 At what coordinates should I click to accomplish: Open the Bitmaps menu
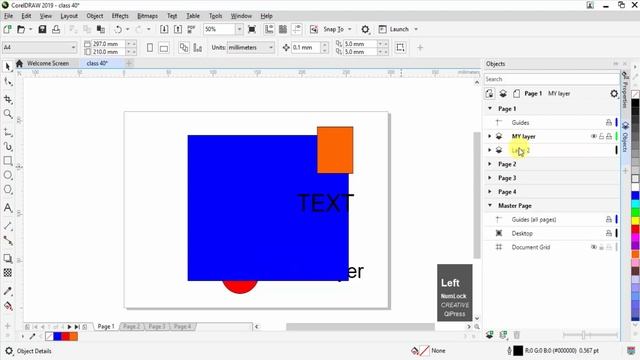147,16
